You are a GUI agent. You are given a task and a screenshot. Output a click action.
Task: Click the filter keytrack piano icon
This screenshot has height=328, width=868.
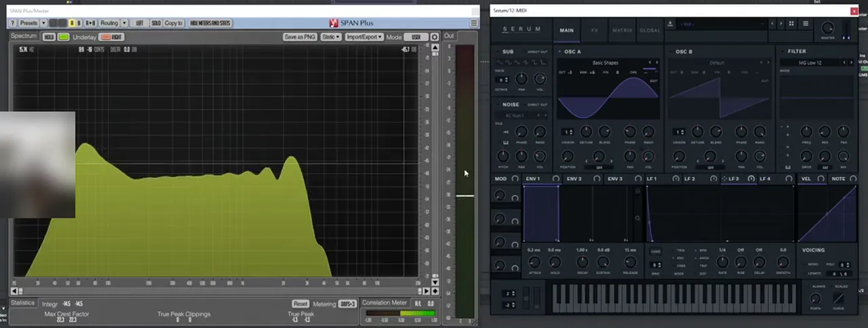(787, 166)
